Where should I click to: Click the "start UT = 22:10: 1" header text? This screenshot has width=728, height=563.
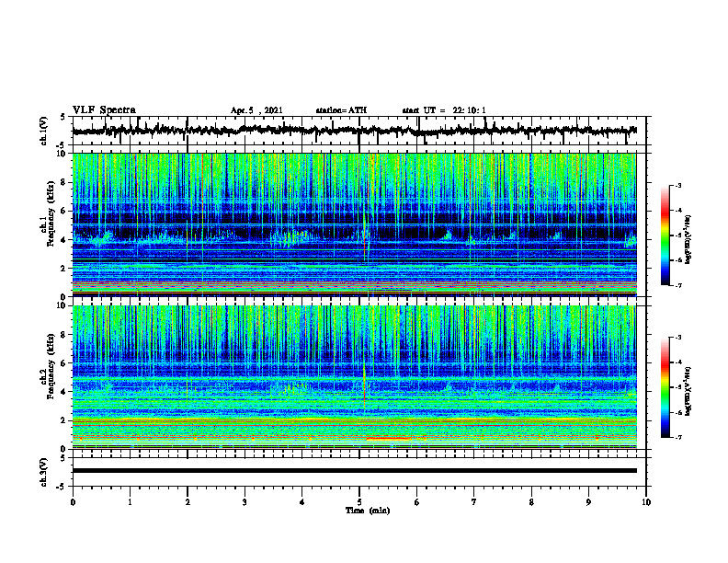(x=444, y=110)
